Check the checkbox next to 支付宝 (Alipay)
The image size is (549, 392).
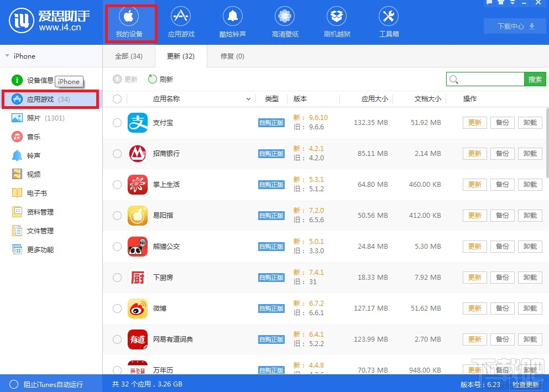(x=117, y=122)
